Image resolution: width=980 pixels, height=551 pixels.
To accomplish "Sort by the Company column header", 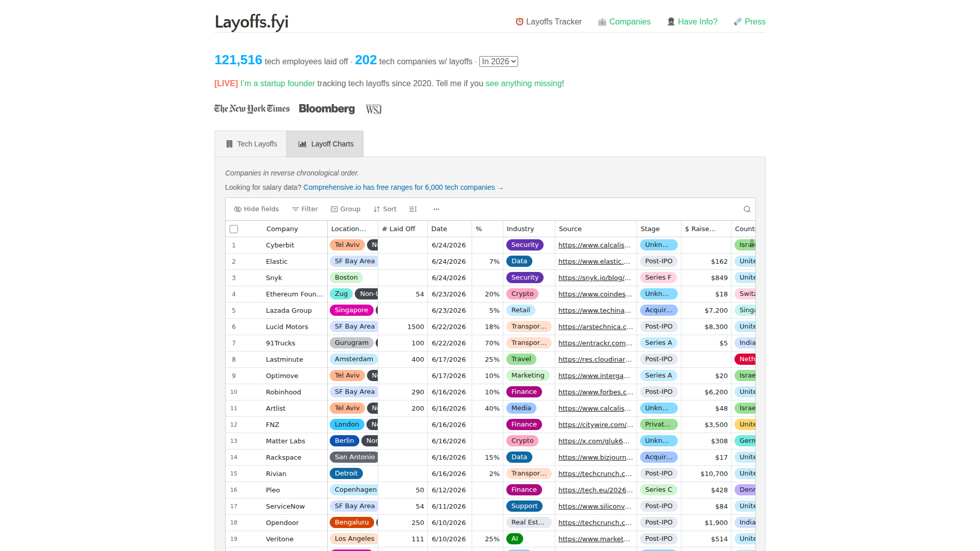I will point(282,229).
